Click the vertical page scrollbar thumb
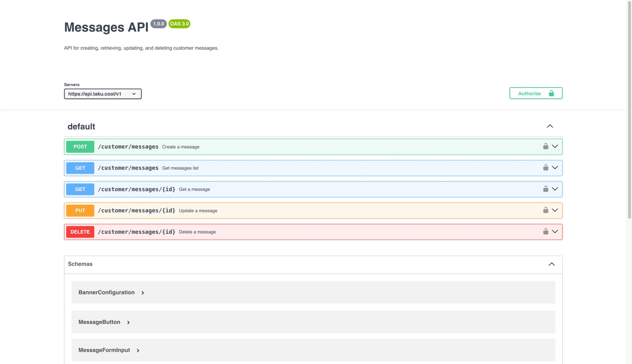The image size is (632, 364). pos(630,110)
